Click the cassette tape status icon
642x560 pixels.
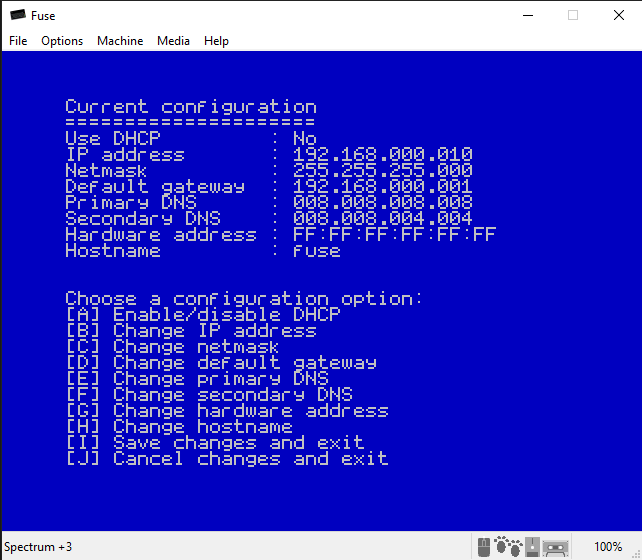pyautogui.click(x=556, y=547)
